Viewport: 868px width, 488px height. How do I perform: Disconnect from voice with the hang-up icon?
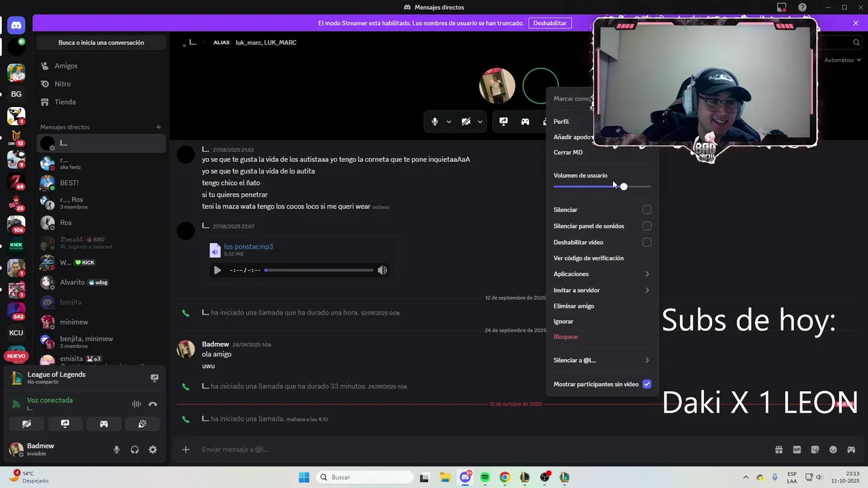pyautogui.click(x=153, y=404)
